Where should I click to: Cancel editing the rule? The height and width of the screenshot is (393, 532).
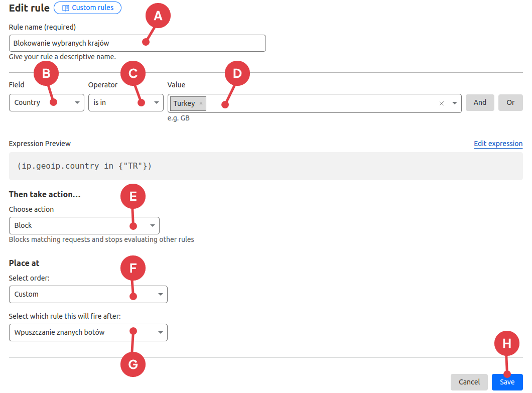pyautogui.click(x=469, y=382)
